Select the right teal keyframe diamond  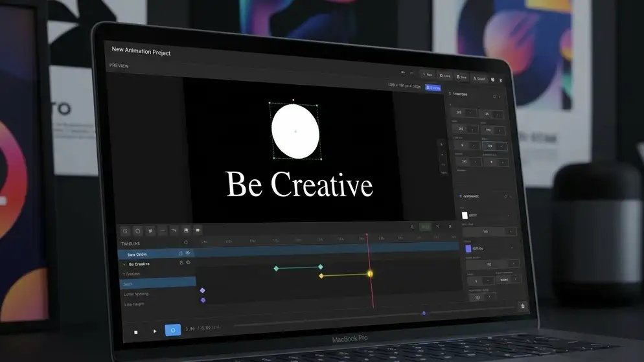[x=320, y=267]
